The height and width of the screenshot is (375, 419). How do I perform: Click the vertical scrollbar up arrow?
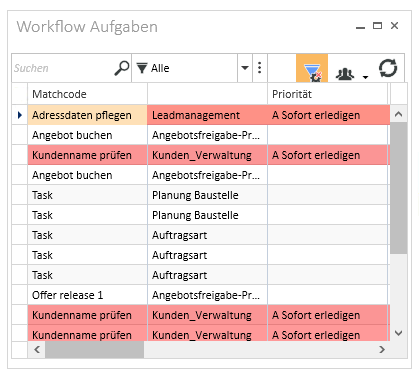(398, 114)
